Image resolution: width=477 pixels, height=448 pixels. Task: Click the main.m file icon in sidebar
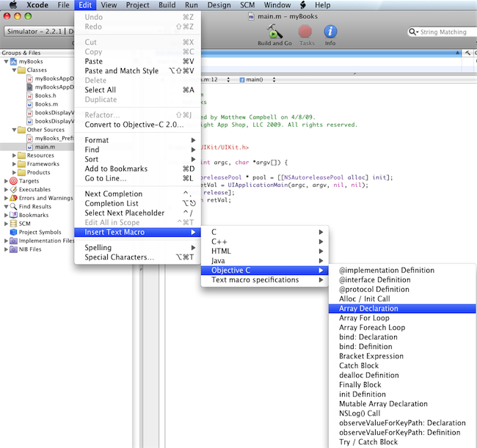(x=29, y=147)
